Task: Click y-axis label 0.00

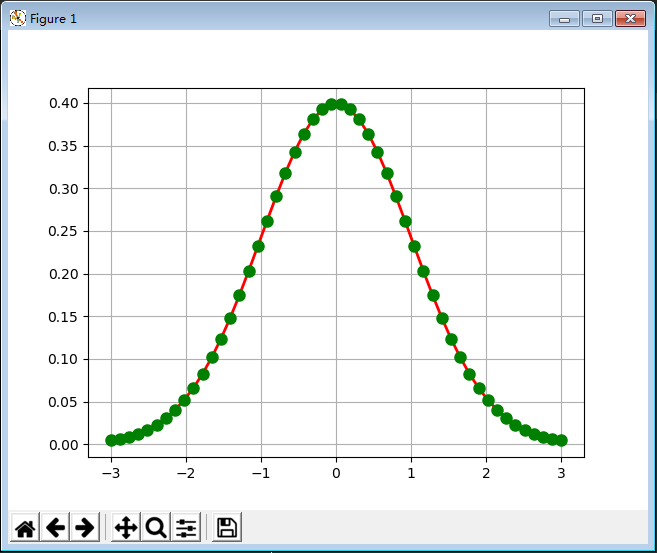Action: [x=64, y=445]
